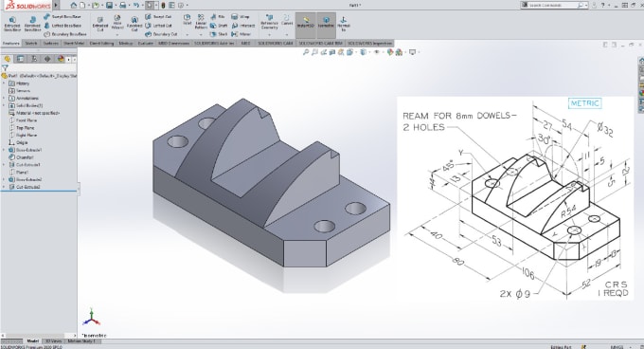Image resolution: width=644 pixels, height=349 pixels.
Task: Select Swept Cut
Action: [x=158, y=17]
